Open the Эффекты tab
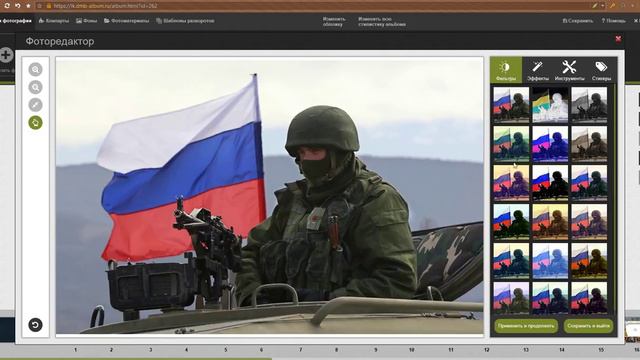The image size is (640, 360). 538,70
